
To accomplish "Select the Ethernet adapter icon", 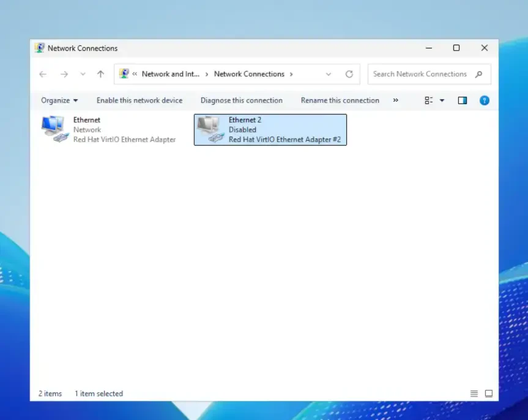I will point(55,129).
